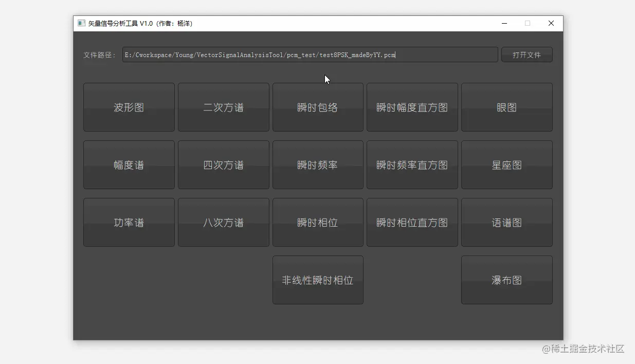The width and height of the screenshot is (635, 364).
Task: Show the 瞬时频率 instantaneous frequency plot
Action: (318, 165)
